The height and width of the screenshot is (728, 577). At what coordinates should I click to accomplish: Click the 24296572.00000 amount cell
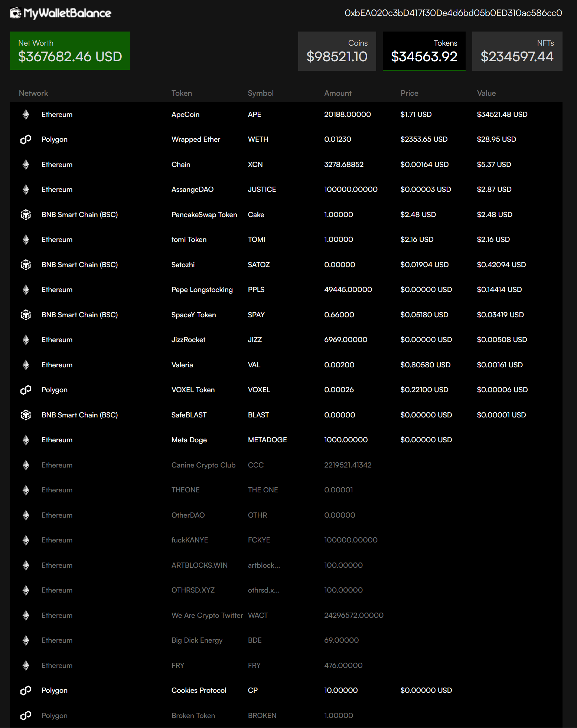(x=354, y=616)
